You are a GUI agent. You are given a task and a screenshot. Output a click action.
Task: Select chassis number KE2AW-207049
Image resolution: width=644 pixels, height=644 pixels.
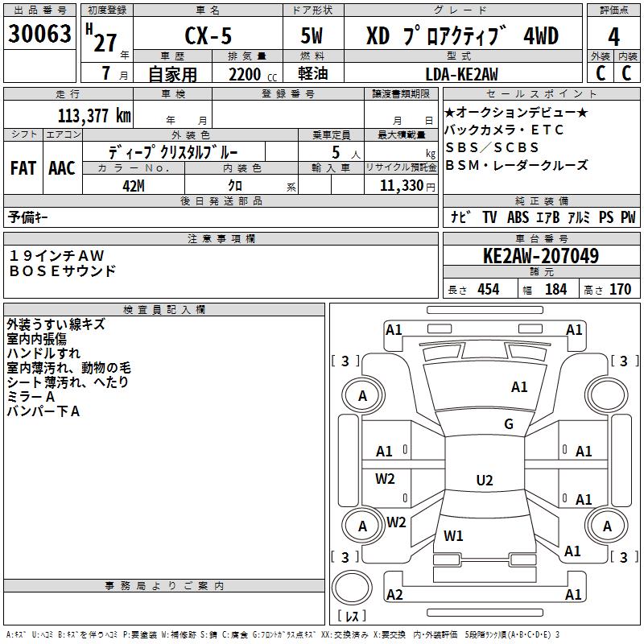(x=541, y=256)
